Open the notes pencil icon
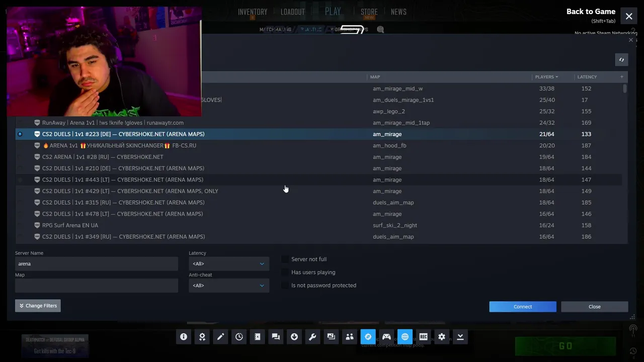Viewport: 644px width, 362px height. click(220, 337)
